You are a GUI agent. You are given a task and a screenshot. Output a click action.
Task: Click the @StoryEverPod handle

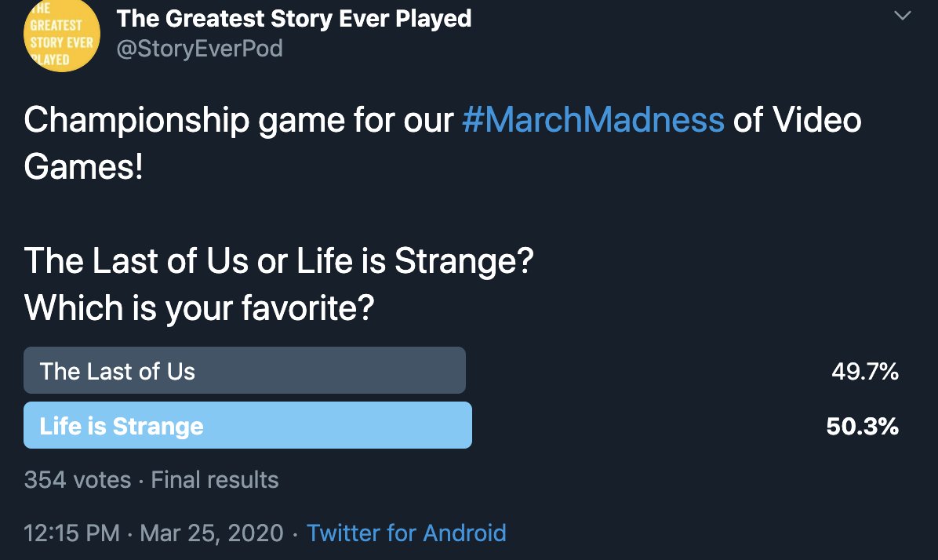pos(199,49)
